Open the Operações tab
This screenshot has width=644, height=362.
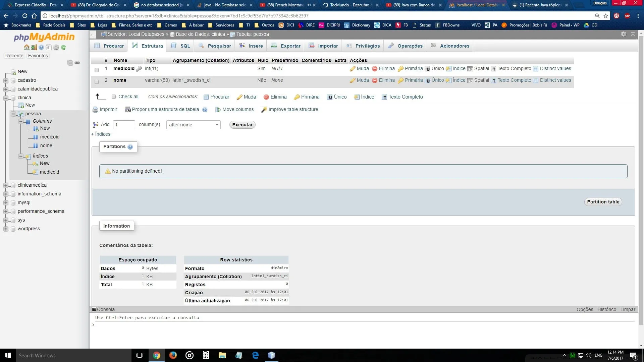405,46
